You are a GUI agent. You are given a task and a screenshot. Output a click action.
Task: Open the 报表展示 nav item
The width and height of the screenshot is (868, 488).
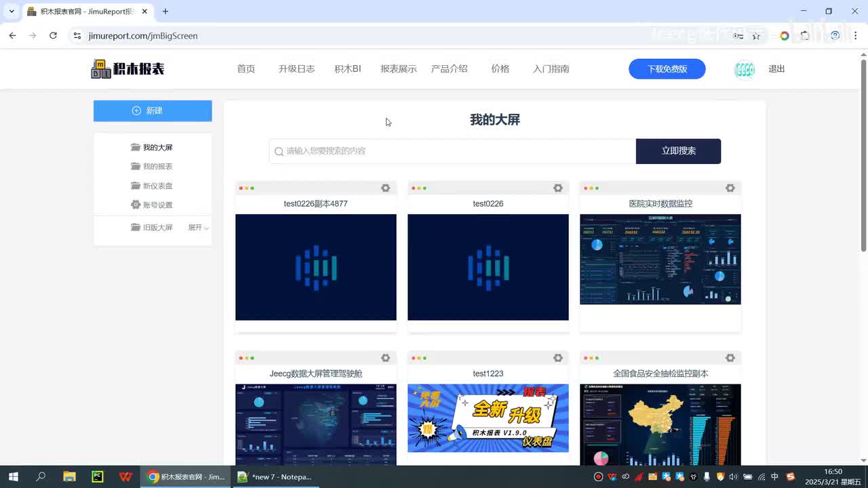coord(399,69)
